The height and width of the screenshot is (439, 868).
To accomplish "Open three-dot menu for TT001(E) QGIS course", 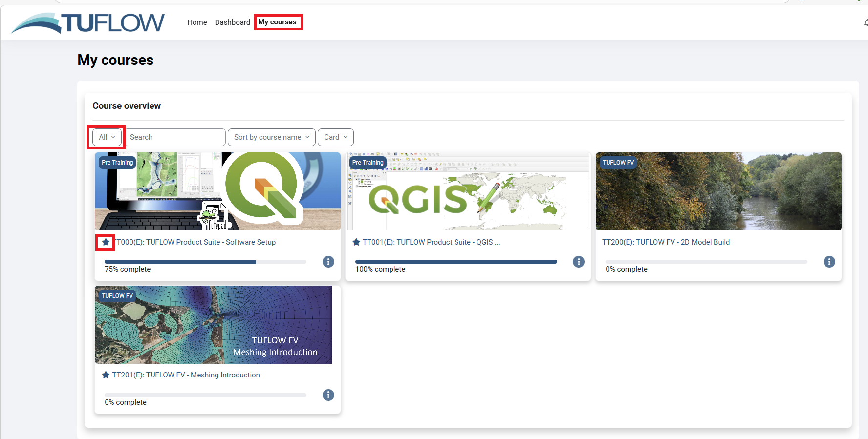I will [579, 262].
